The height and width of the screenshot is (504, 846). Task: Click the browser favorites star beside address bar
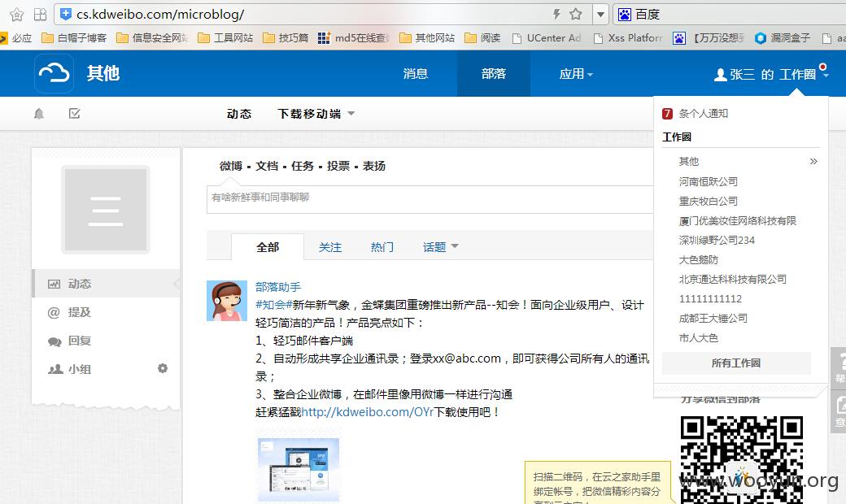point(17,15)
